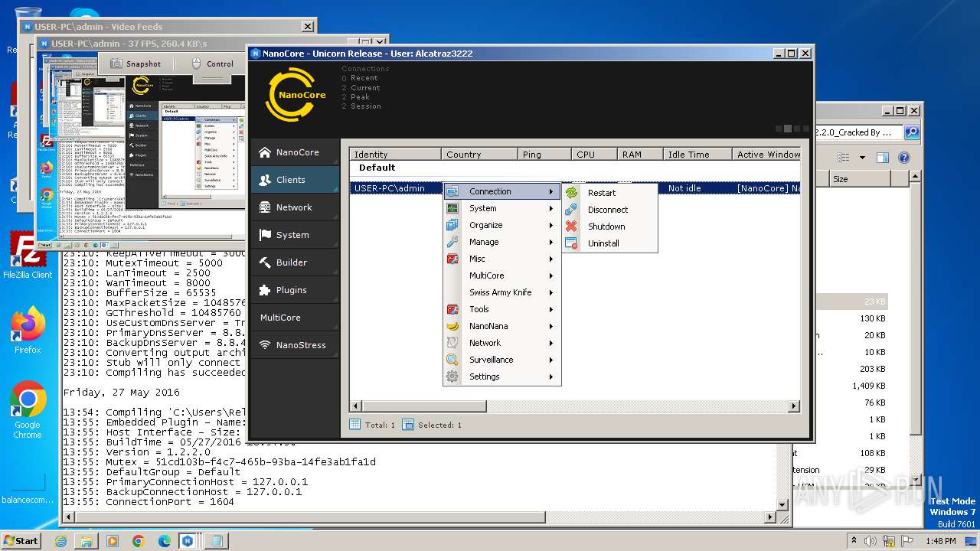Image resolution: width=980 pixels, height=551 pixels.
Task: Sort clients by CPU column header
Action: click(x=594, y=154)
